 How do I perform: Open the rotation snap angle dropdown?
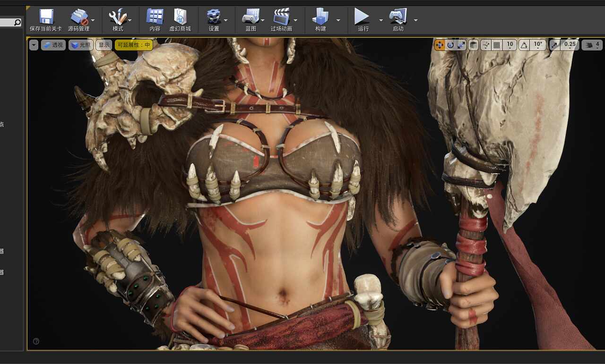(538, 45)
